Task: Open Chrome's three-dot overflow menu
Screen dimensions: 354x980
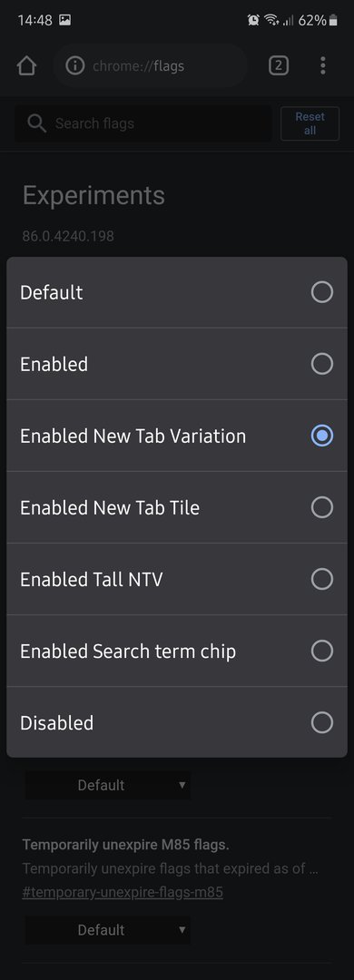Action: (323, 65)
